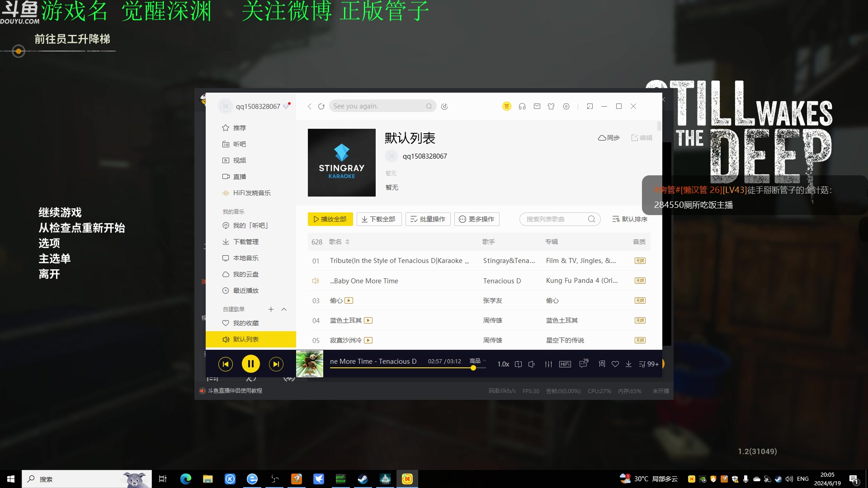Open the play queue icon showing 99+
The height and width of the screenshot is (488, 868).
pos(648,364)
